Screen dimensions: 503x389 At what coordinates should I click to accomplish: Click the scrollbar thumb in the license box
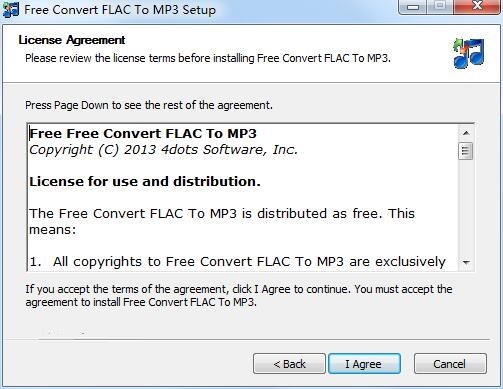(465, 151)
